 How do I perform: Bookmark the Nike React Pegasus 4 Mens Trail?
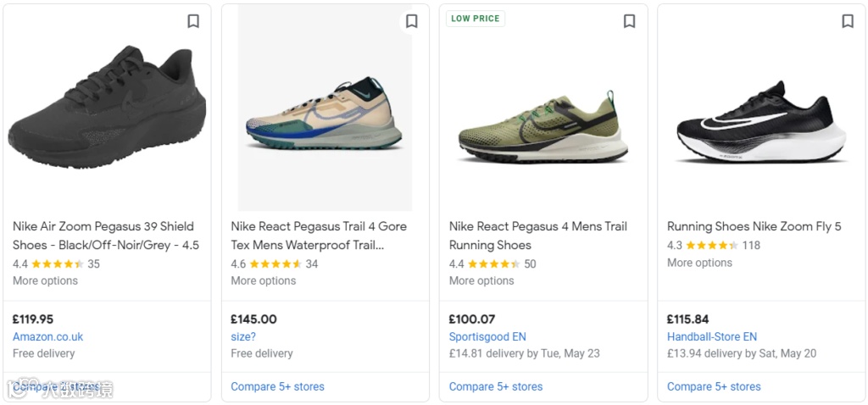pyautogui.click(x=629, y=21)
